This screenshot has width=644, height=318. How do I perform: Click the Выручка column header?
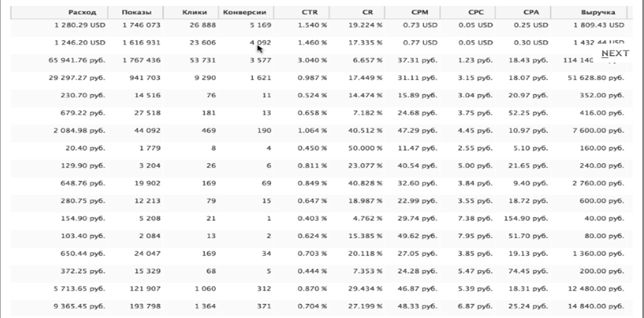pos(598,12)
